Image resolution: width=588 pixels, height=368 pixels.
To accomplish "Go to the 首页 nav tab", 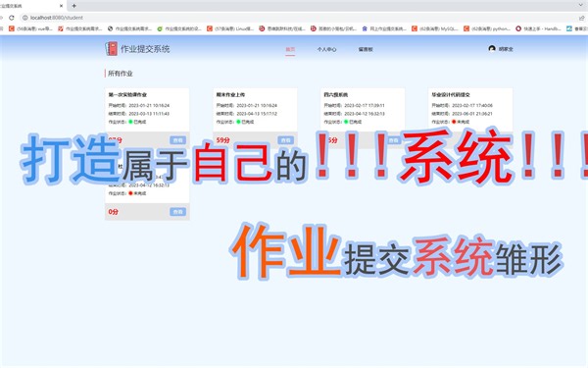I will (290, 49).
